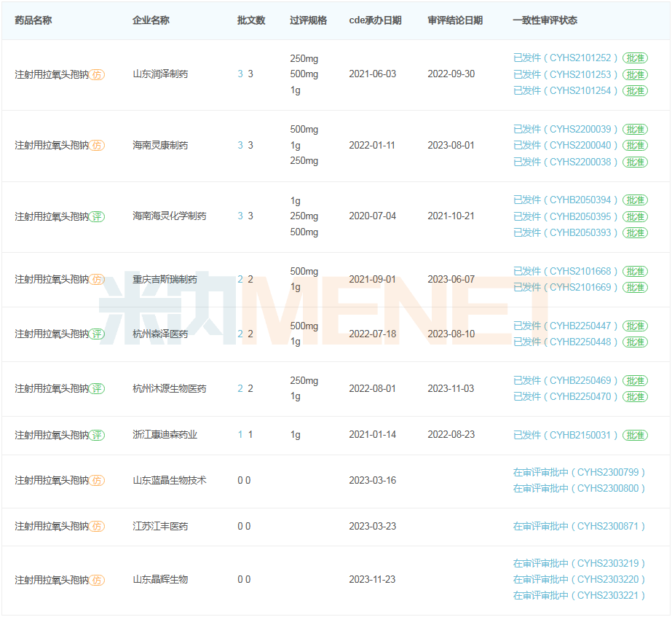Image resolution: width=672 pixels, height=617 pixels.
Task: Open the CYHS2303221 review status link
Action: pyautogui.click(x=579, y=595)
